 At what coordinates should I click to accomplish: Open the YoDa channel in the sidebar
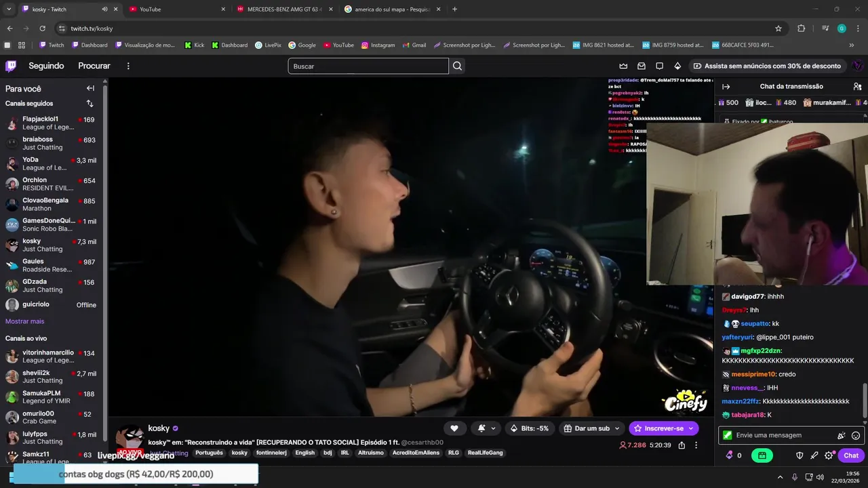click(x=51, y=163)
